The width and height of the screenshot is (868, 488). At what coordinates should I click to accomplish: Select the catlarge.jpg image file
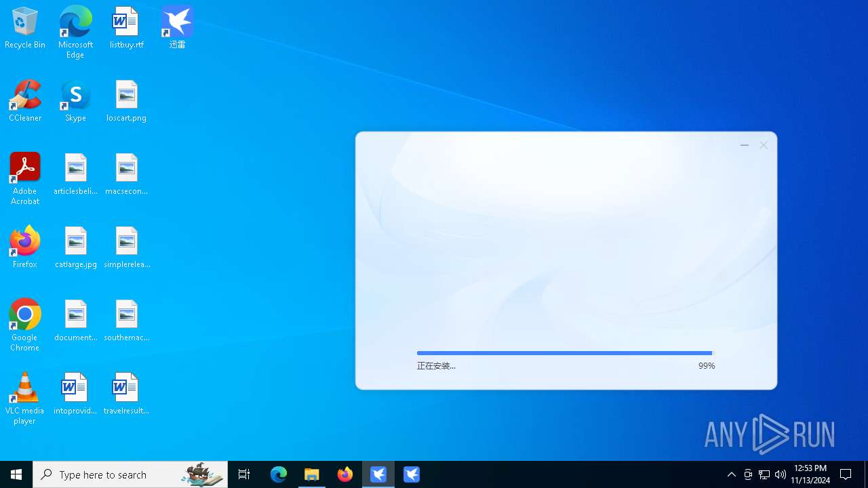pyautogui.click(x=75, y=248)
